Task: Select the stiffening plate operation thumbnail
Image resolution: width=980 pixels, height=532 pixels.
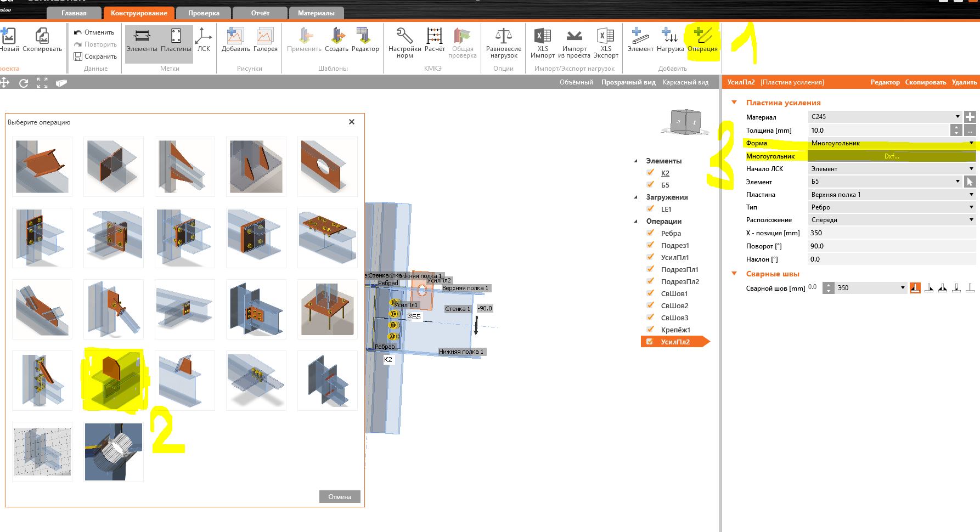Action: (x=114, y=381)
